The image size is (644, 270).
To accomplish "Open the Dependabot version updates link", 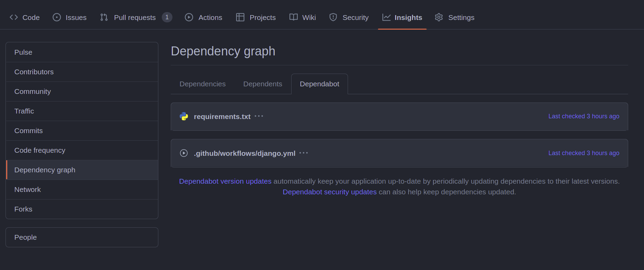I will click(225, 181).
